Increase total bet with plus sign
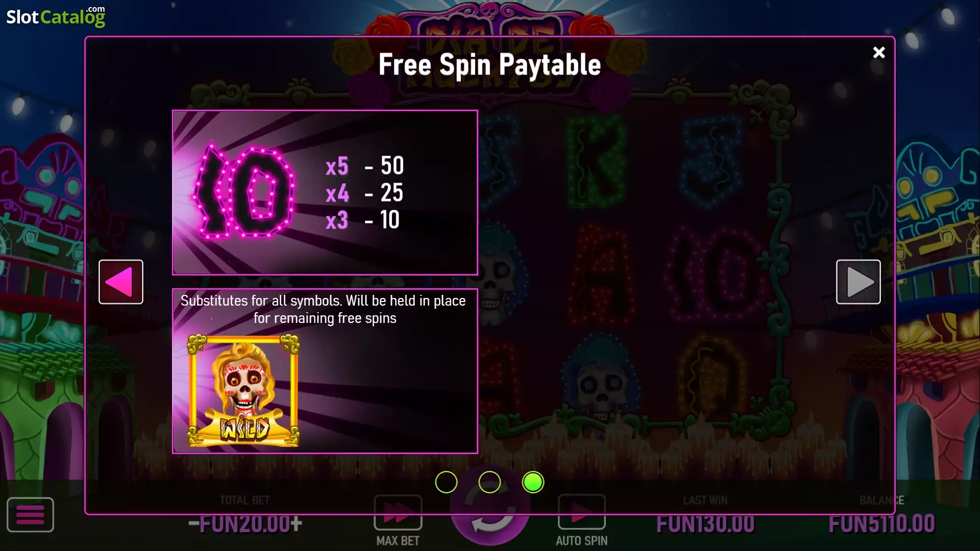Screen dimensions: 980x551 [297, 524]
